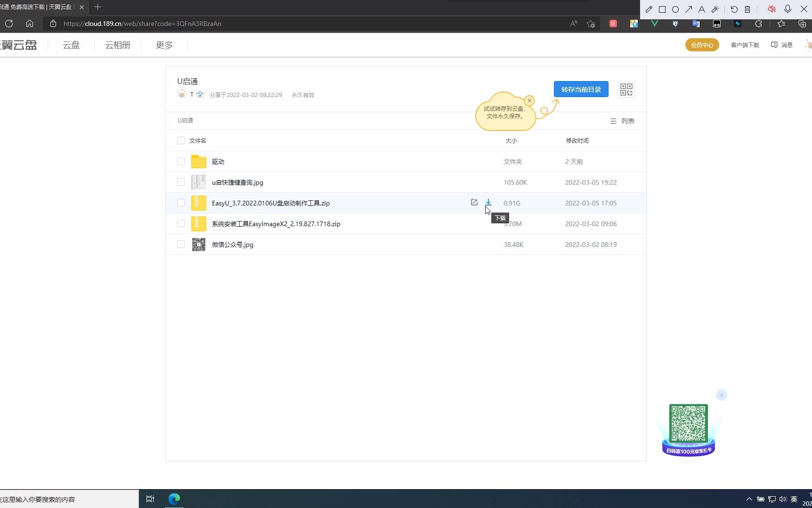This screenshot has height=508, width=812.
Task: Undo the last annotation
Action: pos(734,9)
